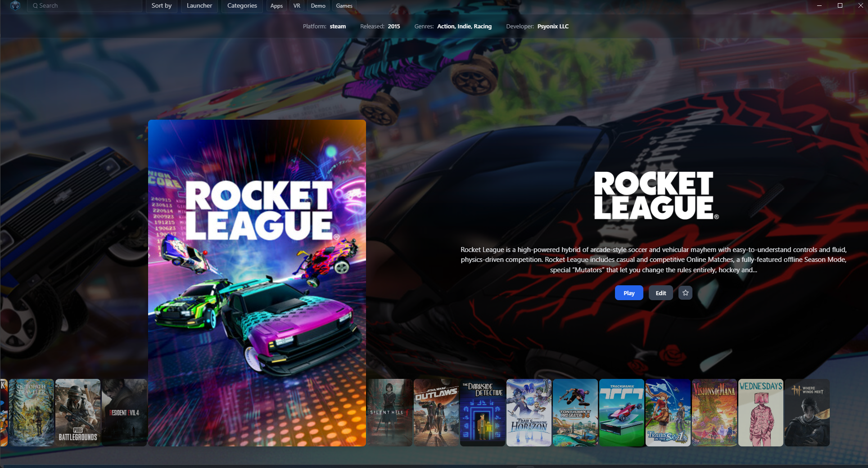
Task: Click the steam platform label
Action: (337, 26)
